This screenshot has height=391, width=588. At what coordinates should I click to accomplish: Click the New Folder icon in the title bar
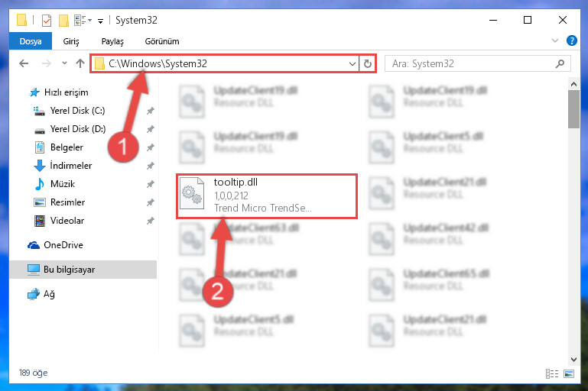[63, 20]
